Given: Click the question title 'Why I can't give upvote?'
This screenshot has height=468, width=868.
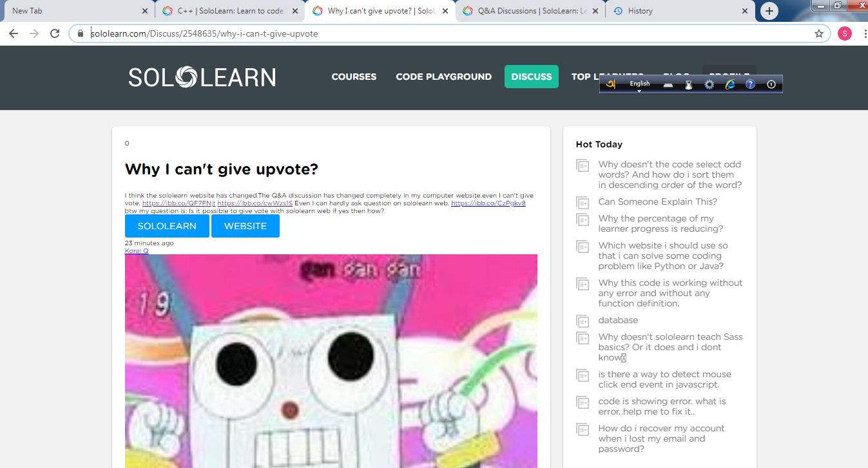Looking at the screenshot, I should point(222,169).
